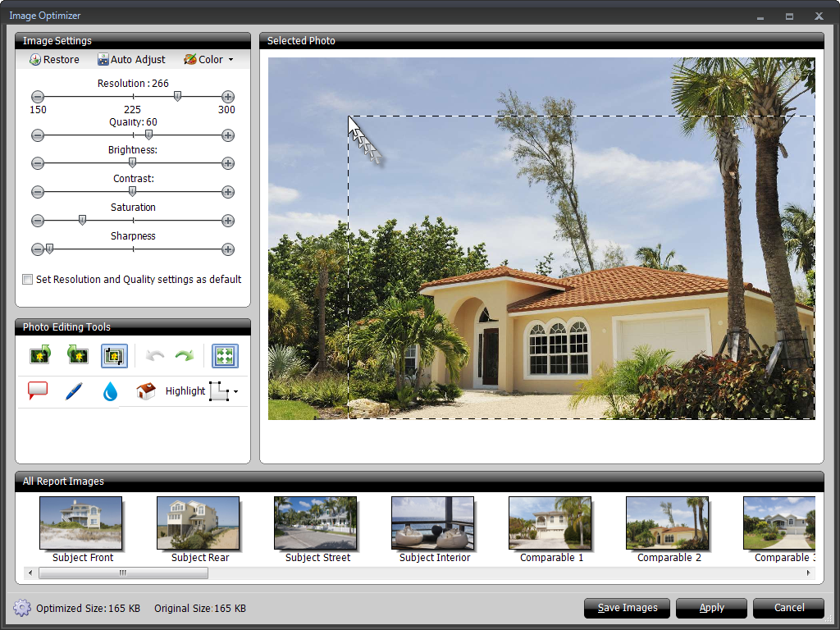Screen dimensions: 840x630
Task: Toggle the fit-to-window view icon
Action: point(225,355)
